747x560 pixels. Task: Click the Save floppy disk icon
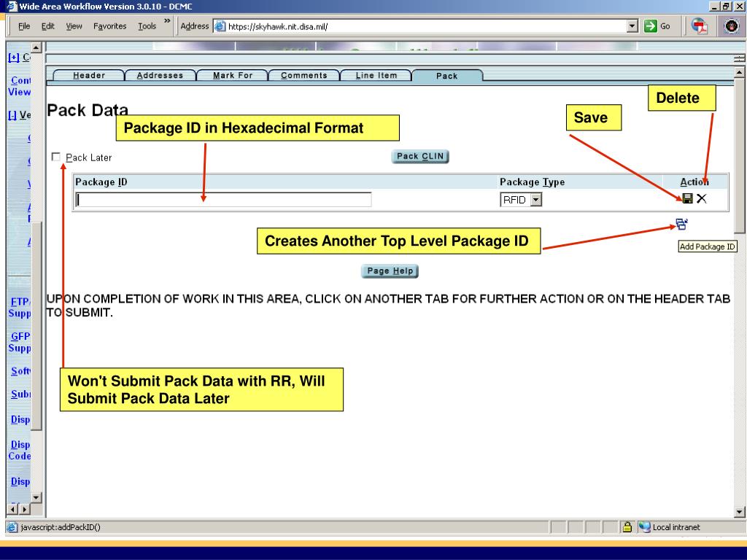tap(687, 198)
